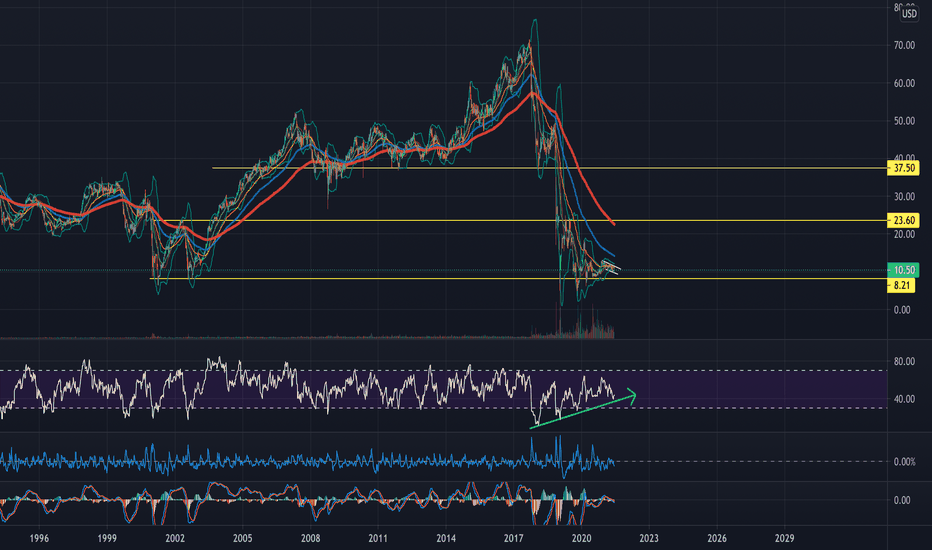Viewport: 932px width, 550px height.
Task: Click the 1996 label on time axis
Action: tap(39, 538)
